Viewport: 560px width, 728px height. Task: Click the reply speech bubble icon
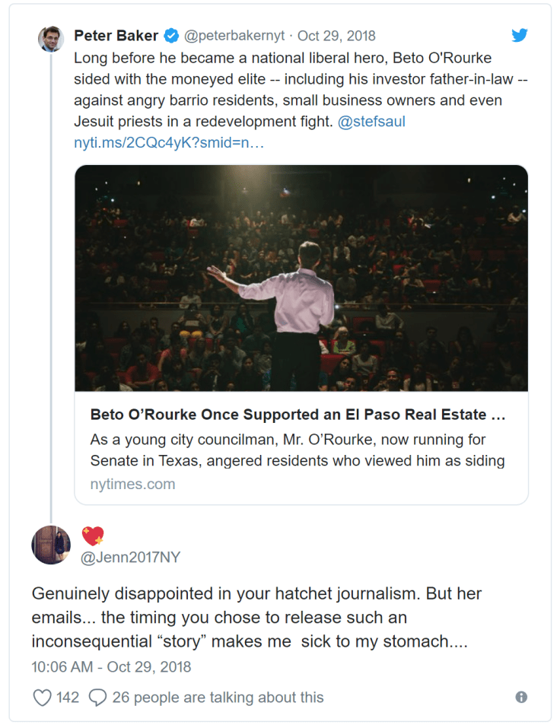(97, 698)
